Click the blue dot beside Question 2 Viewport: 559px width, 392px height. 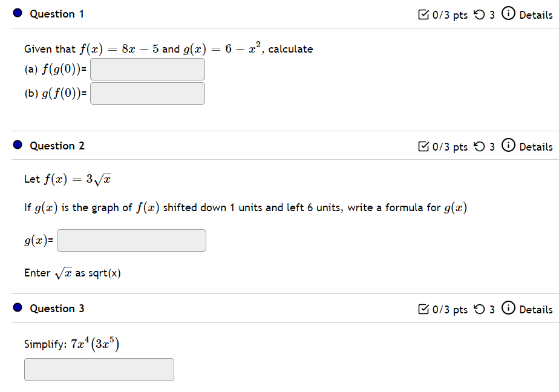point(18,145)
